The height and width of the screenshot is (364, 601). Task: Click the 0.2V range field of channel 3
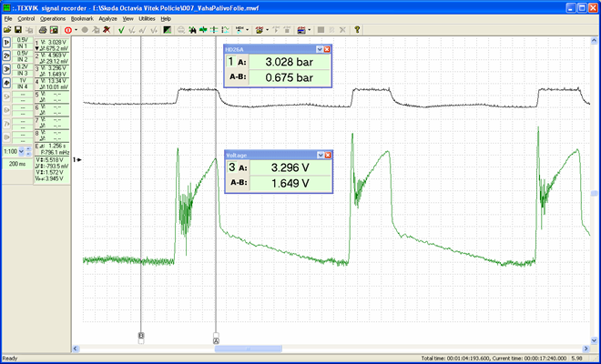pos(23,66)
